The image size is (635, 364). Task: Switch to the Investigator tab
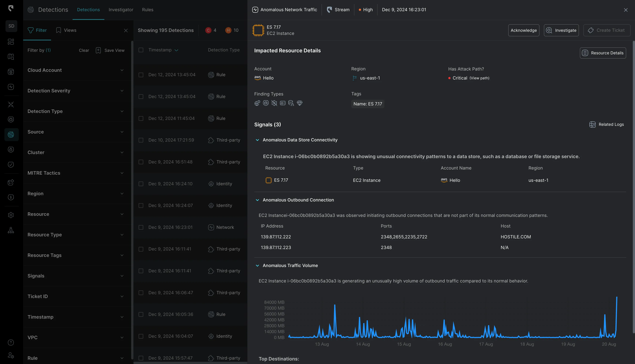pyautogui.click(x=121, y=10)
